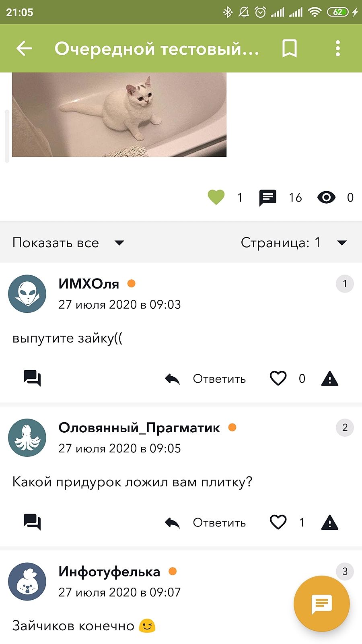
Task: Report ИМХОля's comment with warning icon
Action: tap(330, 378)
